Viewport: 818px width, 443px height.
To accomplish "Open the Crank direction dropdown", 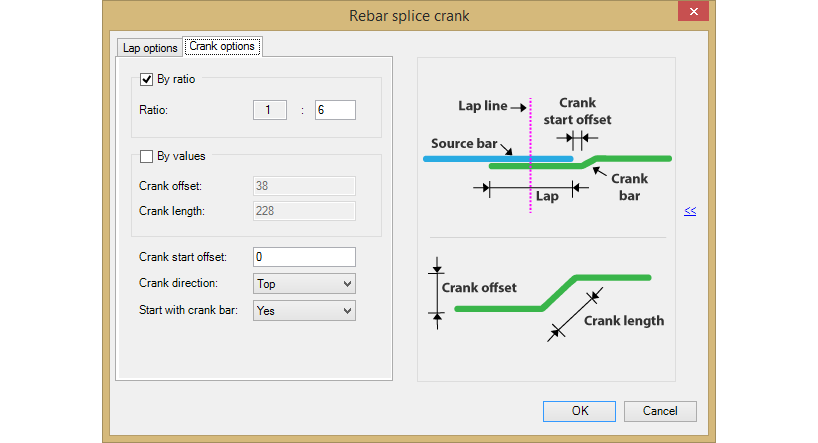I will 304,284.
